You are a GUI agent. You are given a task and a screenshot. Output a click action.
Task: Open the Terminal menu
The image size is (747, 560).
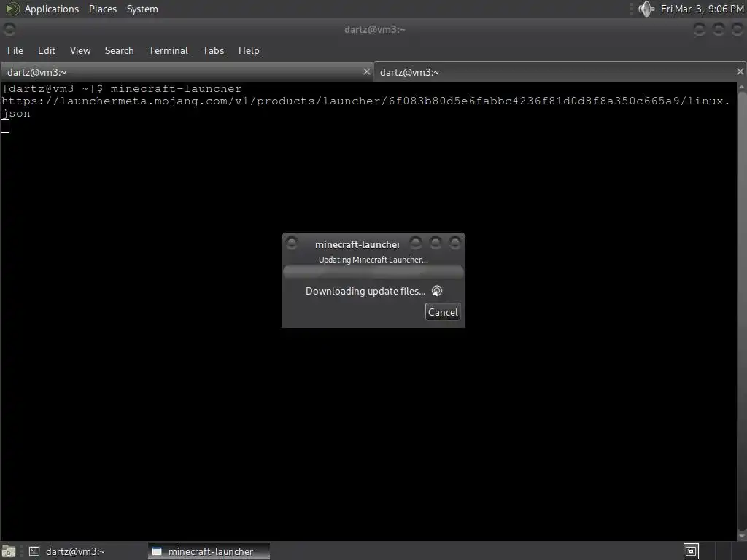tap(169, 50)
